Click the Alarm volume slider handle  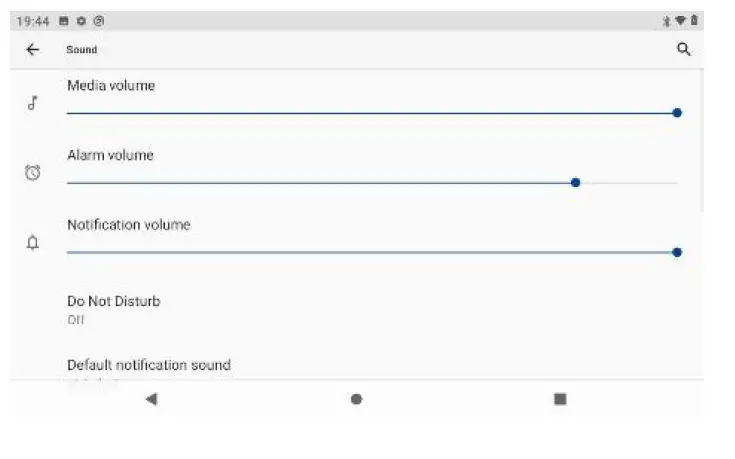[x=576, y=182]
